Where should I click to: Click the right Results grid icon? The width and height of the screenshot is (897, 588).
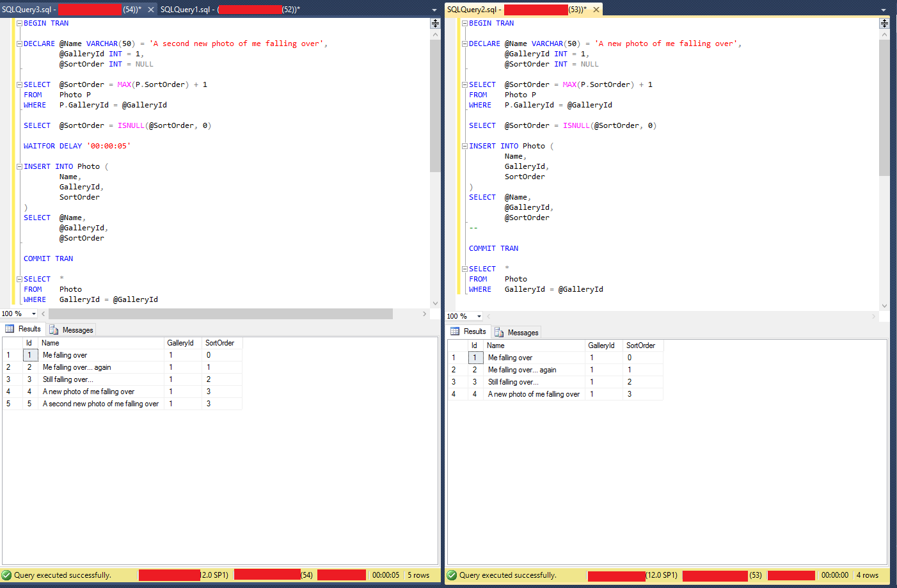pos(455,331)
